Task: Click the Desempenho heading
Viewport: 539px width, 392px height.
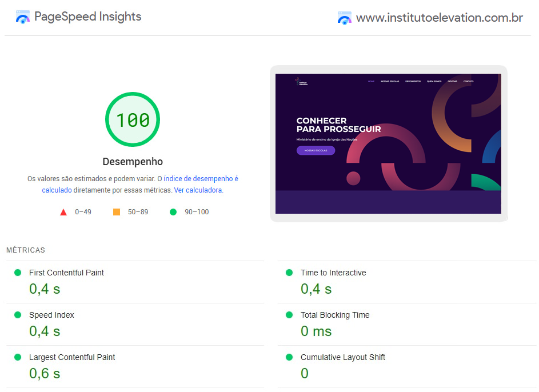Action: tap(133, 162)
